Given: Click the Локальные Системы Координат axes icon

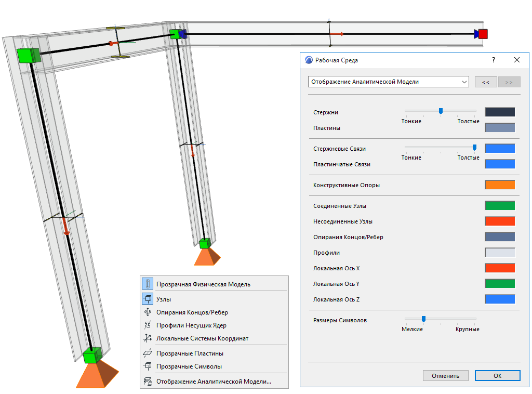Looking at the screenshot, I should point(147,338).
